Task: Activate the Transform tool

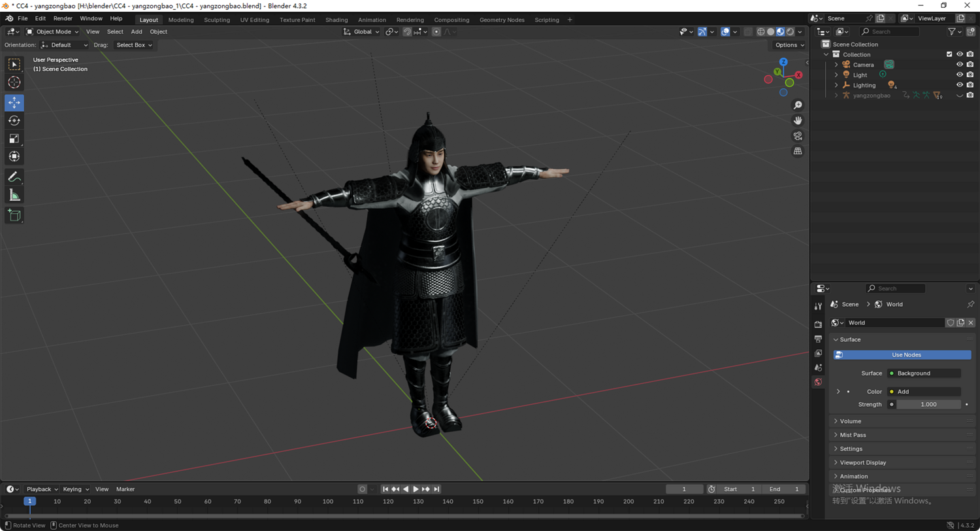Action: [x=14, y=156]
